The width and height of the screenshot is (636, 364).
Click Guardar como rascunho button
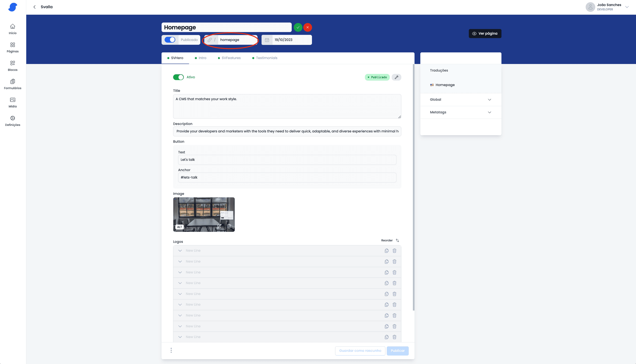click(x=360, y=351)
